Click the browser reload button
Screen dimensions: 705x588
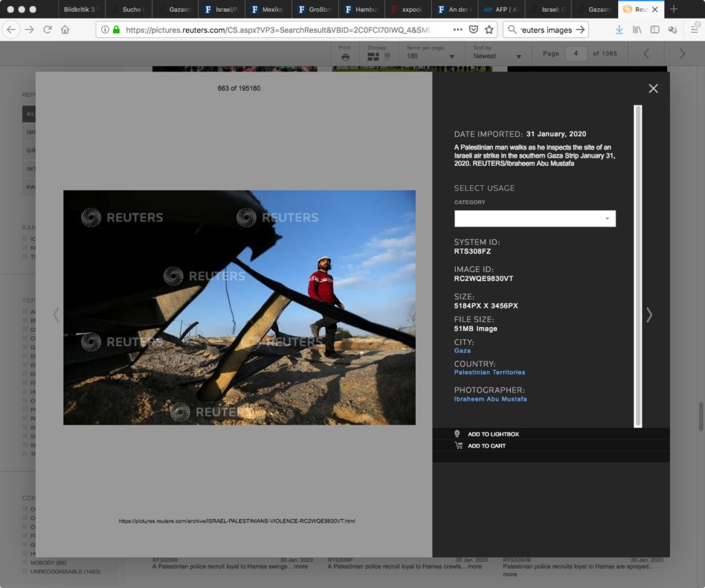click(48, 30)
